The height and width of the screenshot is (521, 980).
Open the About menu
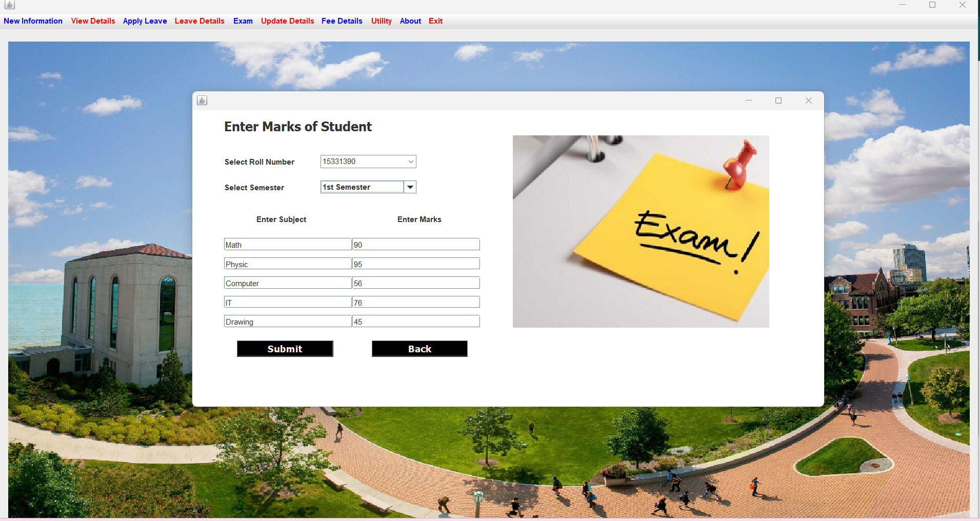[410, 21]
